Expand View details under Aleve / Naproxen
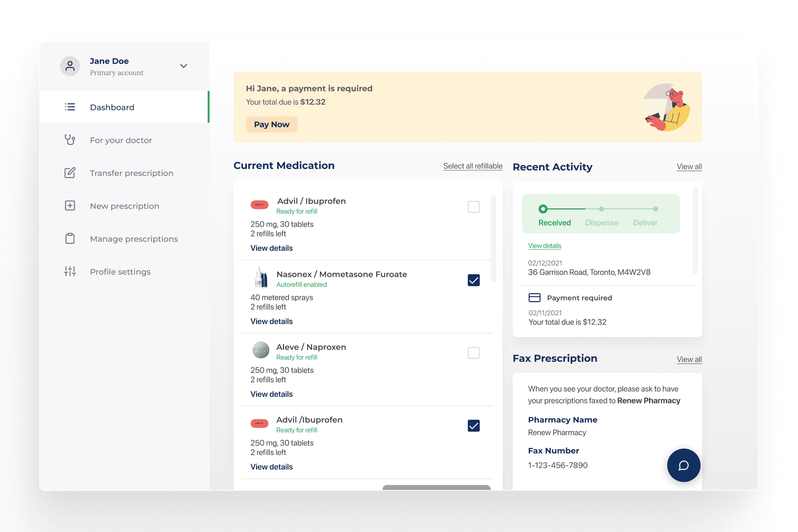 point(271,394)
